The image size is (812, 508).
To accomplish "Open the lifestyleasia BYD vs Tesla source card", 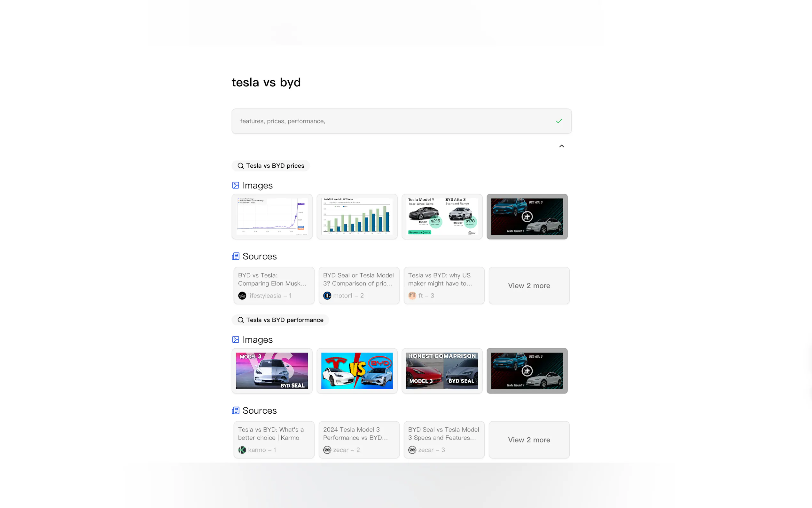I will coord(274,285).
